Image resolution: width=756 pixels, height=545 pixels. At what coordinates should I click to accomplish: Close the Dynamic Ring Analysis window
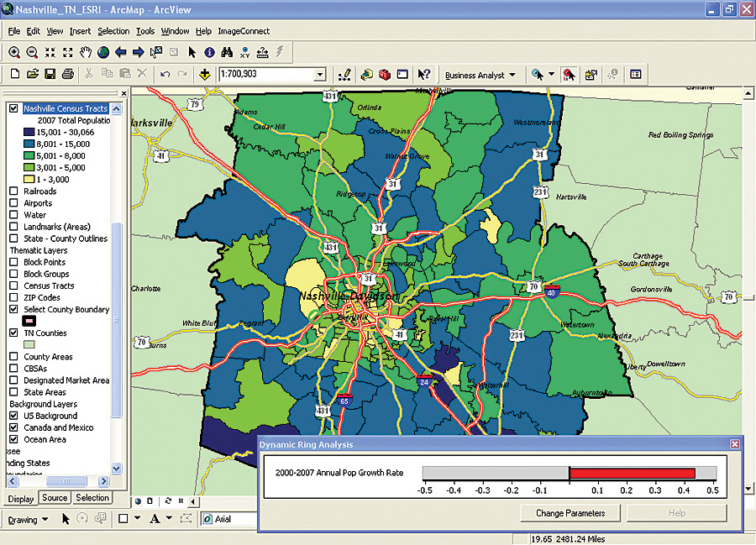point(734,444)
